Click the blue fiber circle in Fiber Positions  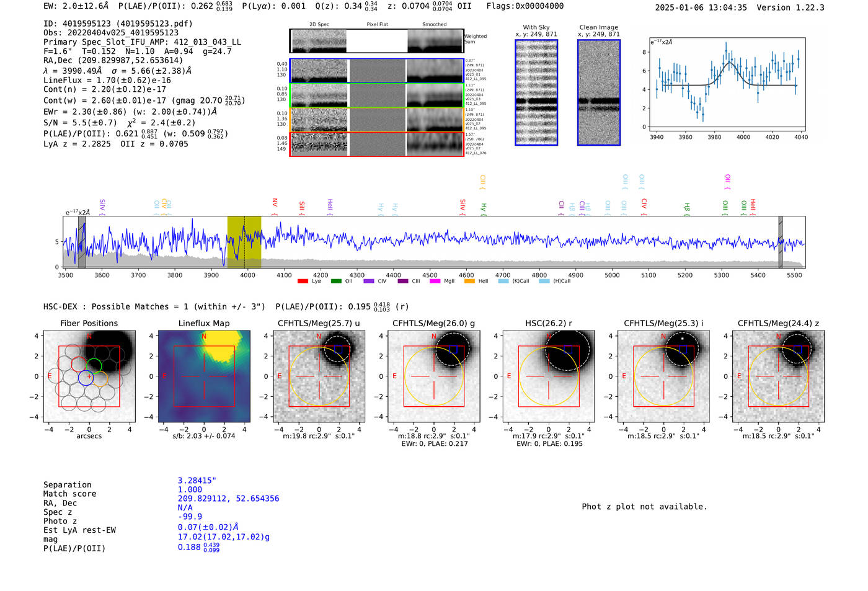pyautogui.click(x=86, y=378)
